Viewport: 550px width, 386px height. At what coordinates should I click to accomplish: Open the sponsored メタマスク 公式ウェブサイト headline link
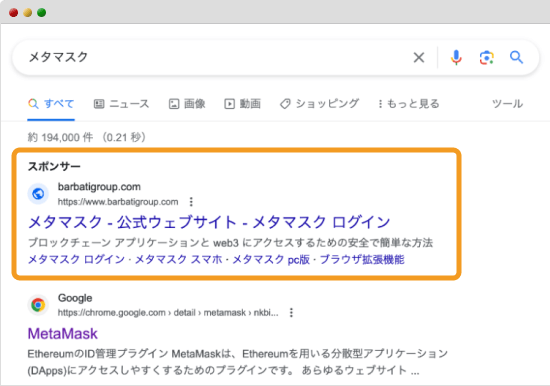(209, 222)
